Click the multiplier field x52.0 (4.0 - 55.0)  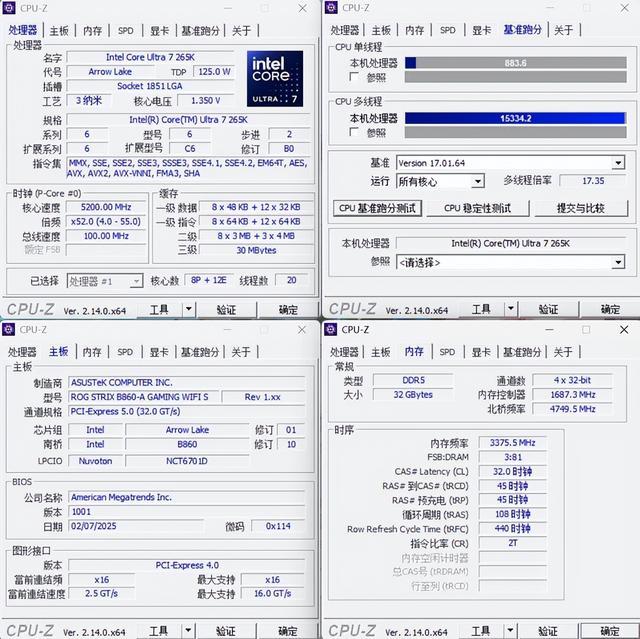pos(106,221)
